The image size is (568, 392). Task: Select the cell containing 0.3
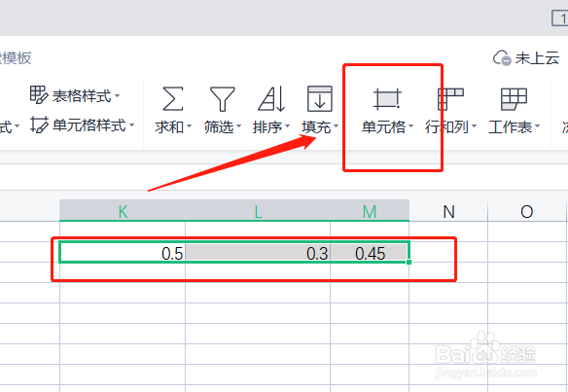coord(258,252)
